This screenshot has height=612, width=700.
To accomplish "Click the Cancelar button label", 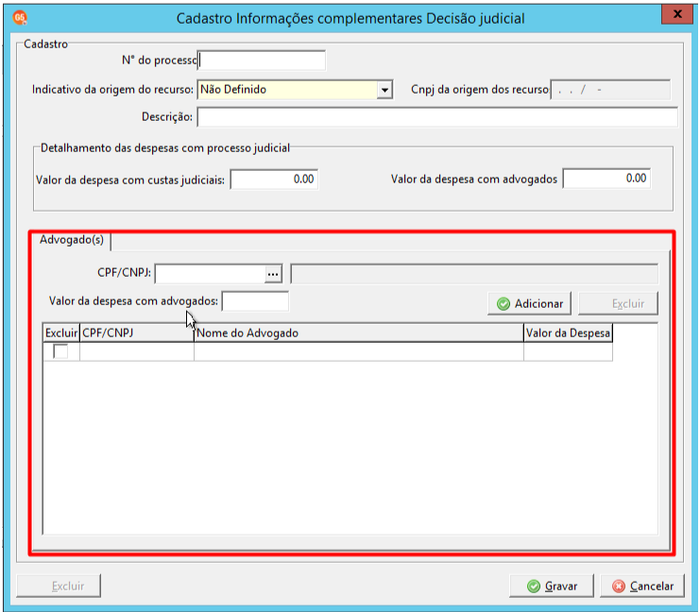I will click(x=651, y=586).
